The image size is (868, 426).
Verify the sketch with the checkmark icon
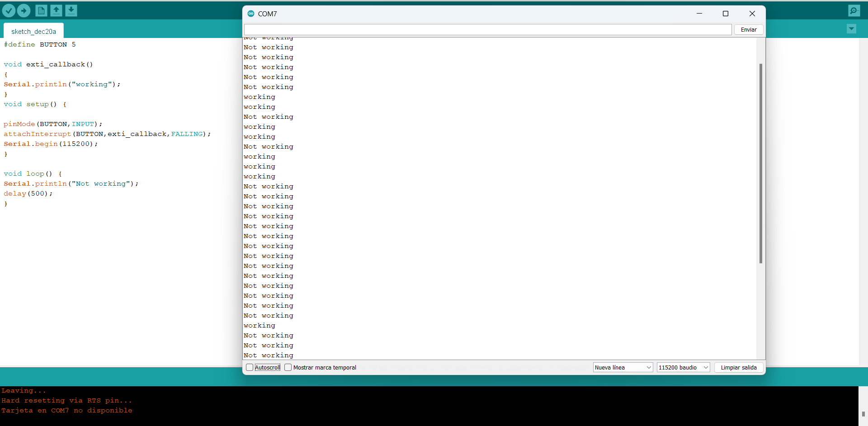pos(9,10)
